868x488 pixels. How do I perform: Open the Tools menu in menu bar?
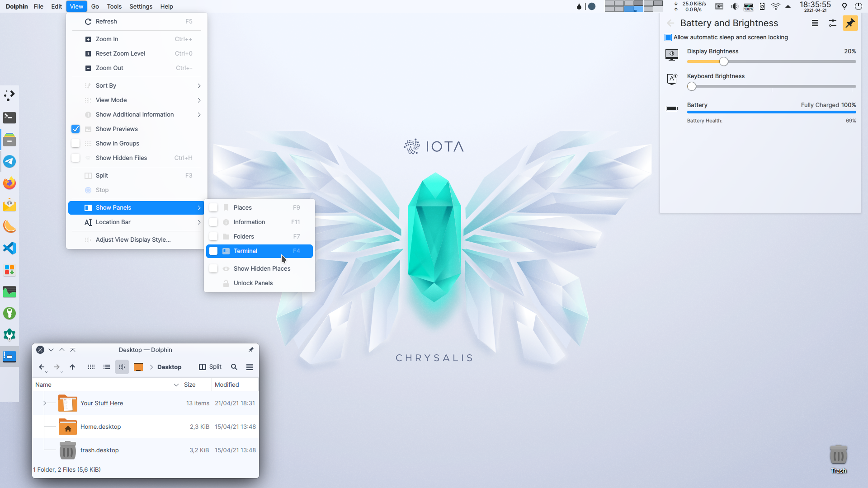114,6
